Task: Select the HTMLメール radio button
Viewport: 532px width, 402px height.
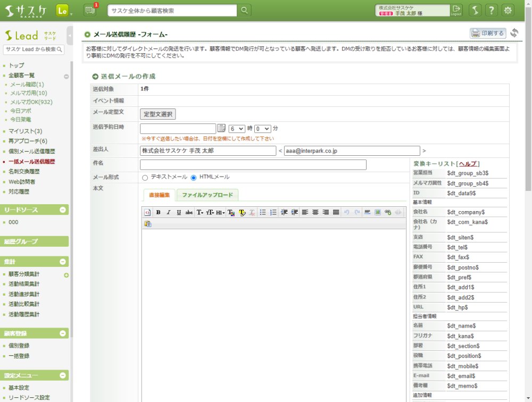Action: pyautogui.click(x=194, y=178)
